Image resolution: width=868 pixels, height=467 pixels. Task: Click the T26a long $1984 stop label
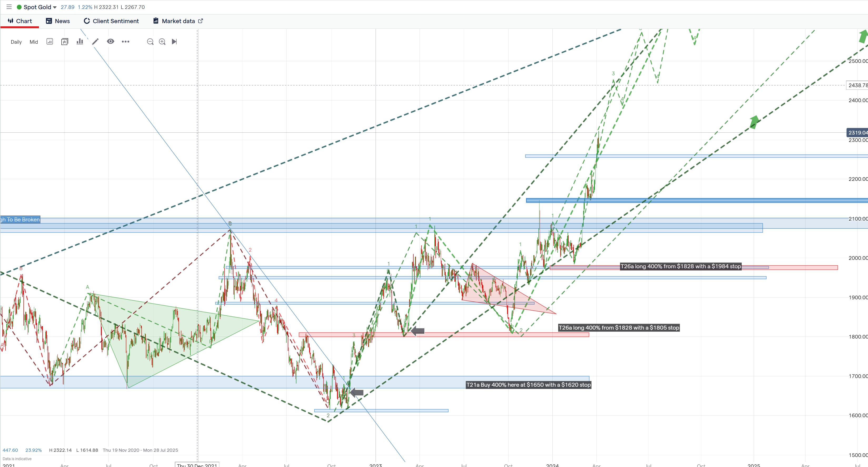[x=680, y=266]
